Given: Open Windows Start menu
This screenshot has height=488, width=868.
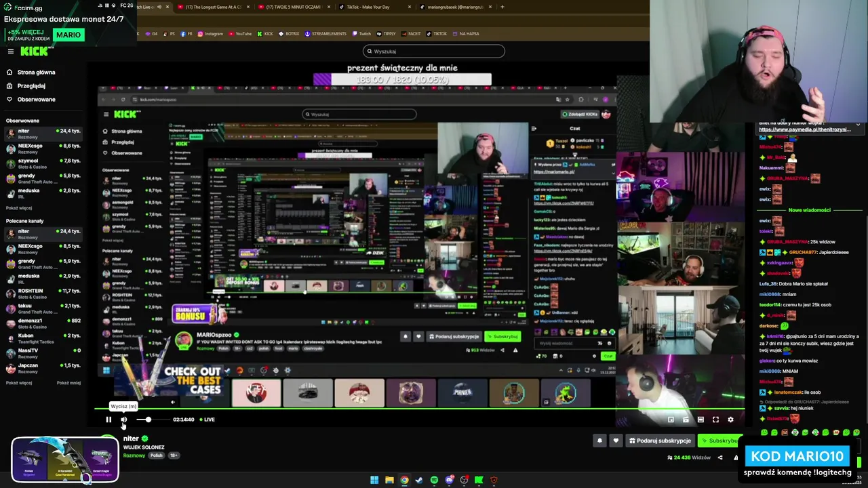Looking at the screenshot, I should [374, 480].
